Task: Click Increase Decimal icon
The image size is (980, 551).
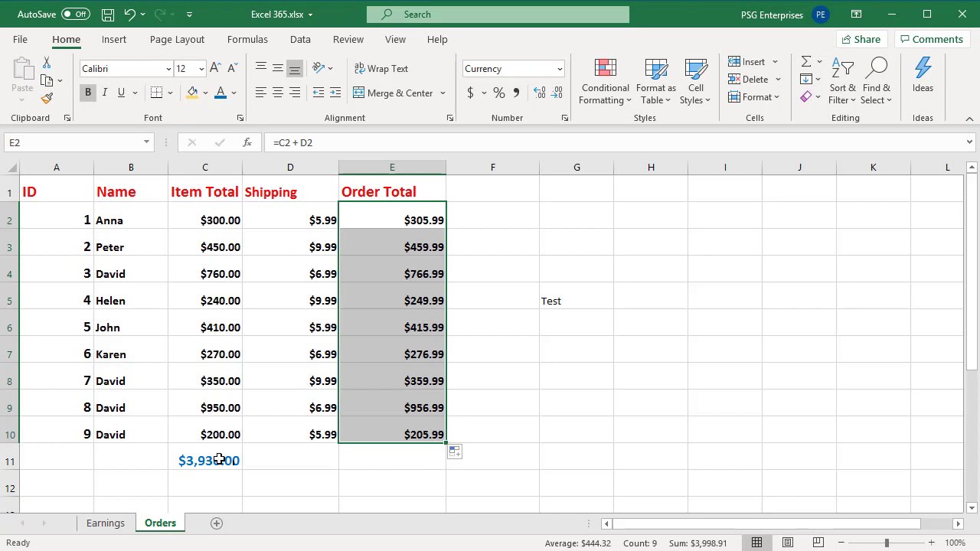Action: coord(540,93)
